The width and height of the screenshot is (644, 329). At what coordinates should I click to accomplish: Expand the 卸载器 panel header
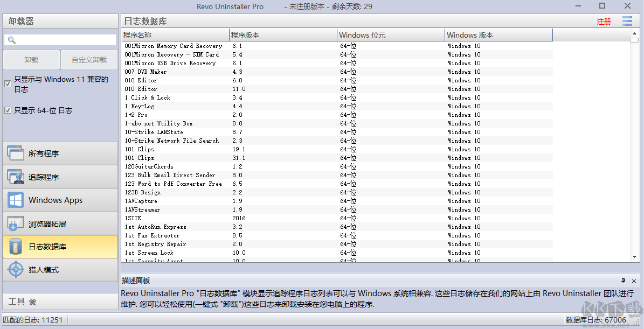pyautogui.click(x=60, y=22)
